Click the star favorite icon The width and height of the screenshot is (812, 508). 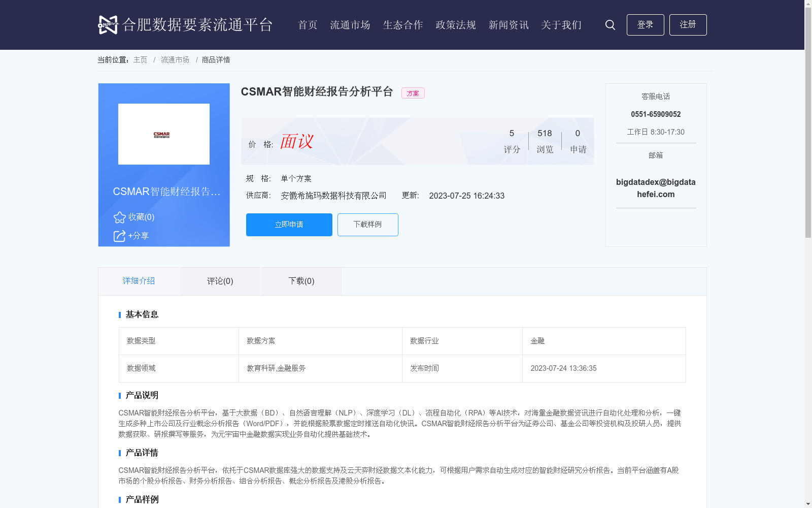pos(119,217)
